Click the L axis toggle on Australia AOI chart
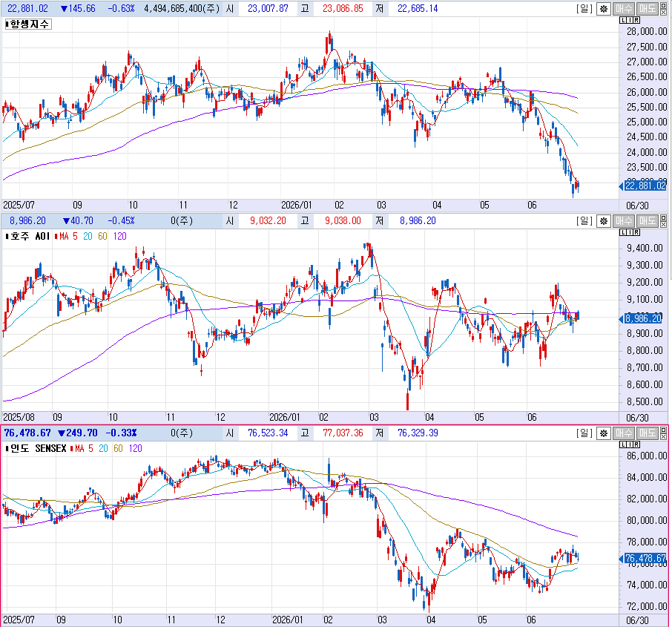This screenshot has width=672, height=627. pos(623,232)
